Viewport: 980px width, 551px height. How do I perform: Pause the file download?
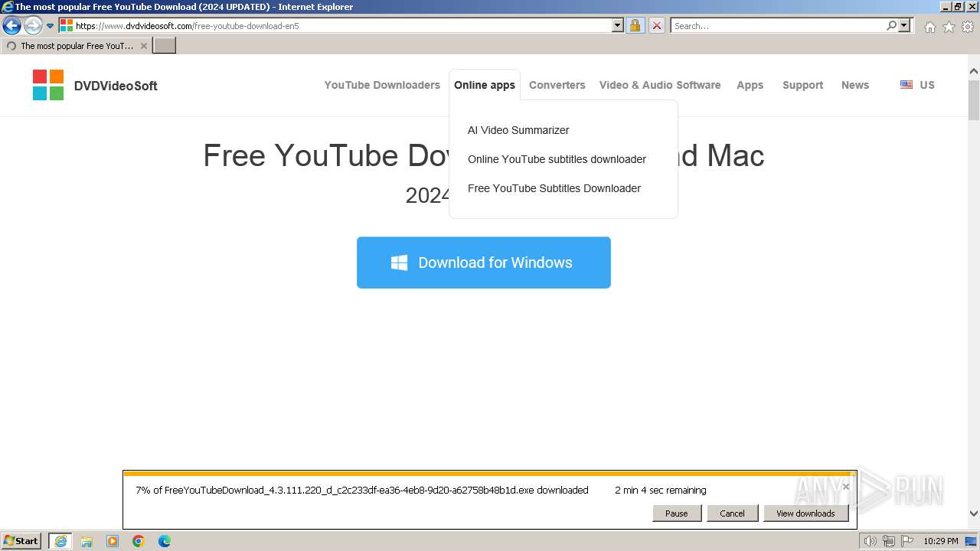[677, 514]
